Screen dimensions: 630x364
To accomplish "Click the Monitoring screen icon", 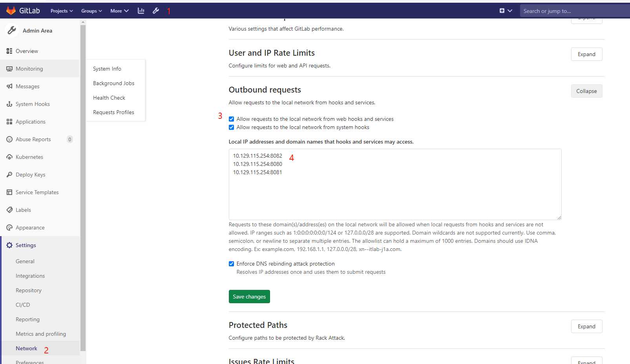I will click(9, 69).
